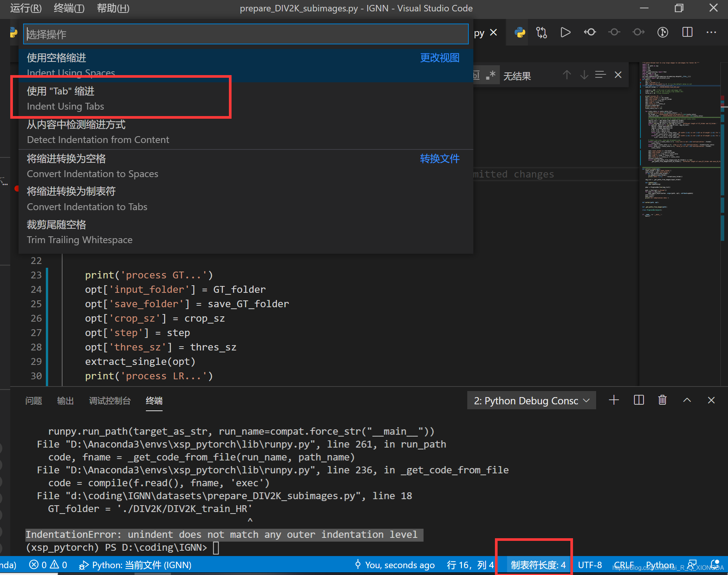Click 制表符长度: 4 in status bar
Image resolution: width=728 pixels, height=575 pixels.
538,565
